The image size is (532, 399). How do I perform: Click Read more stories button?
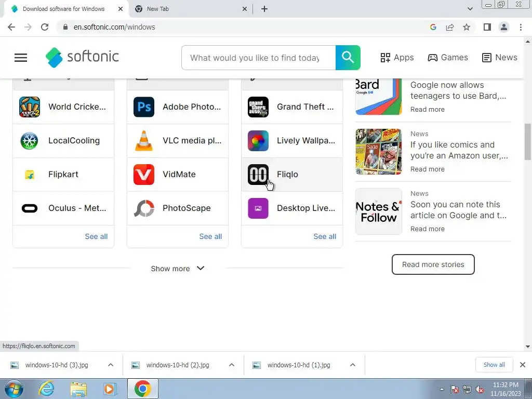coord(433,264)
